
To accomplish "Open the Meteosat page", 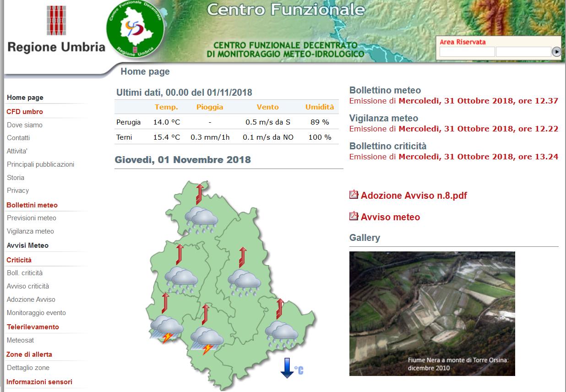I will tap(20, 340).
